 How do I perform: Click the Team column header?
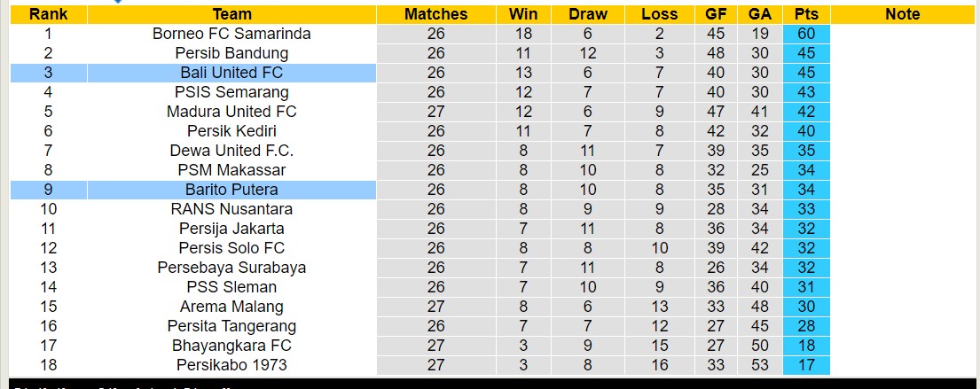click(231, 14)
